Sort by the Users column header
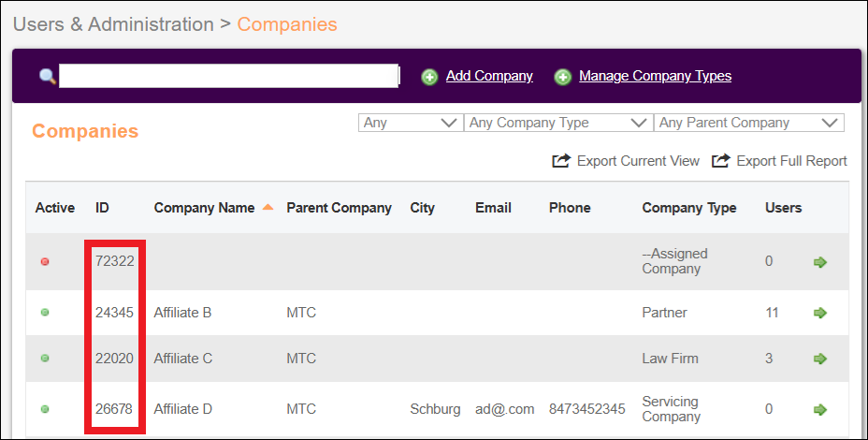Image resolution: width=868 pixels, height=440 pixels. coord(783,208)
